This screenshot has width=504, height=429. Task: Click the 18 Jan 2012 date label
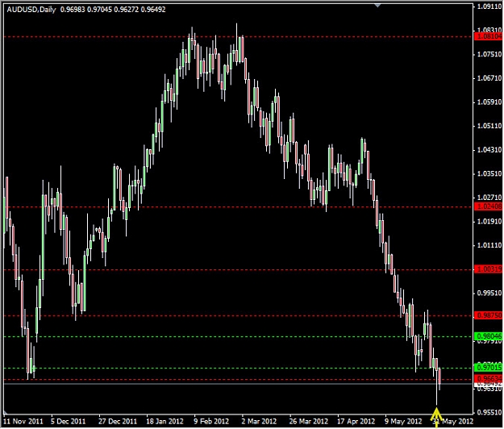(165, 421)
